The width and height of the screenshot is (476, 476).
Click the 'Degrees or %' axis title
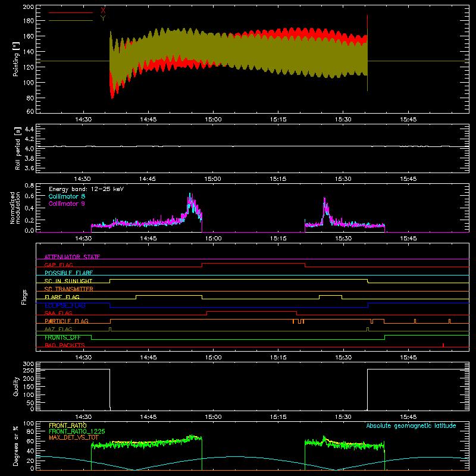click(16, 446)
